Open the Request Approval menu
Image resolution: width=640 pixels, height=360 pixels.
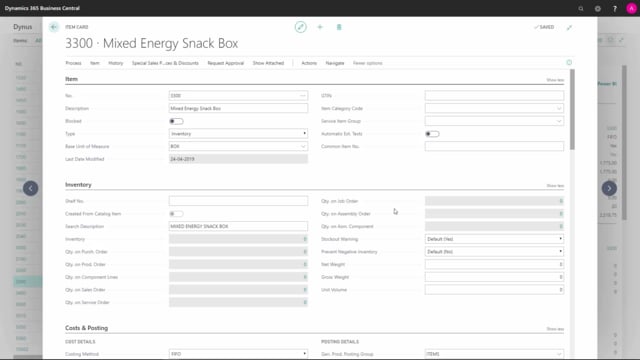(225, 63)
